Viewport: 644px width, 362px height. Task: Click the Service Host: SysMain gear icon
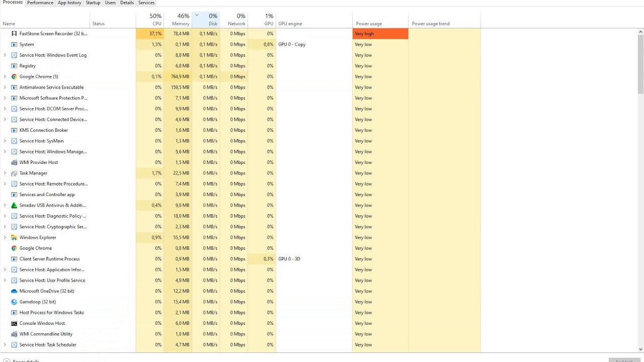point(14,141)
